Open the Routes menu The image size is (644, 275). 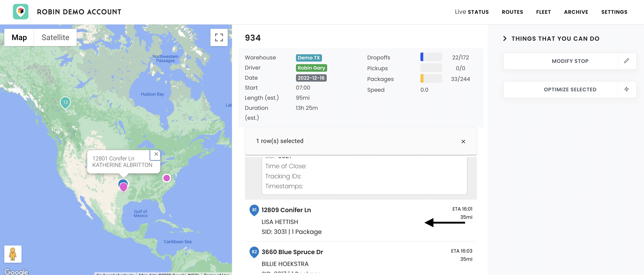[512, 12]
